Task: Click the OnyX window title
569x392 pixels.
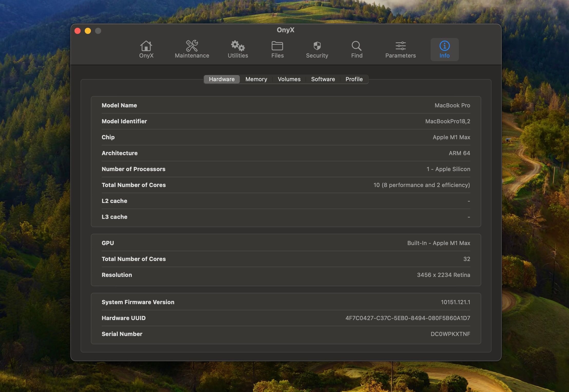Action: click(286, 30)
